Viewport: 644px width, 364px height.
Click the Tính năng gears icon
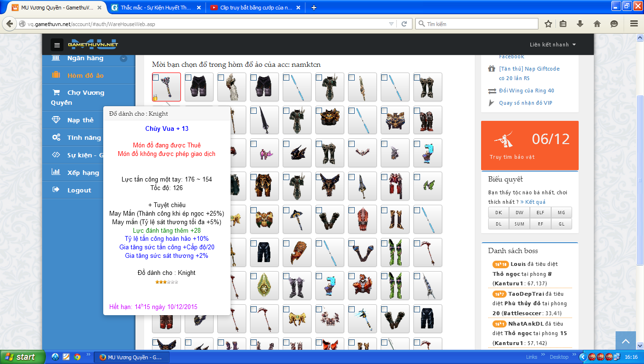click(56, 137)
